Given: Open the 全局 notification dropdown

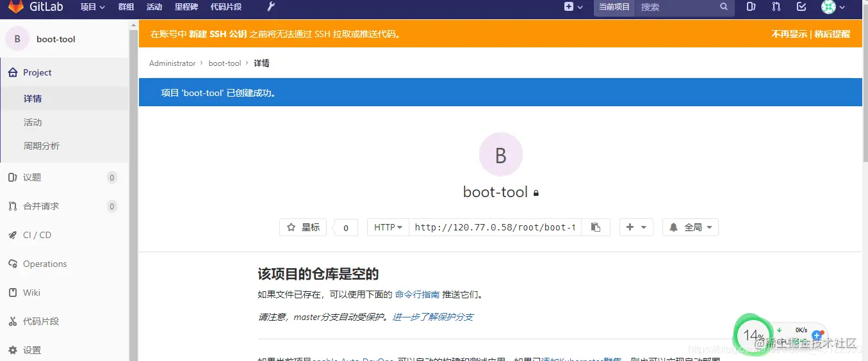Looking at the screenshot, I should 691,227.
